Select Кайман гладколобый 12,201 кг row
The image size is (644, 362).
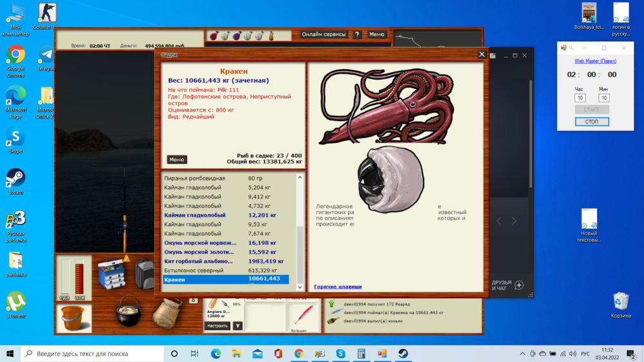(x=226, y=215)
